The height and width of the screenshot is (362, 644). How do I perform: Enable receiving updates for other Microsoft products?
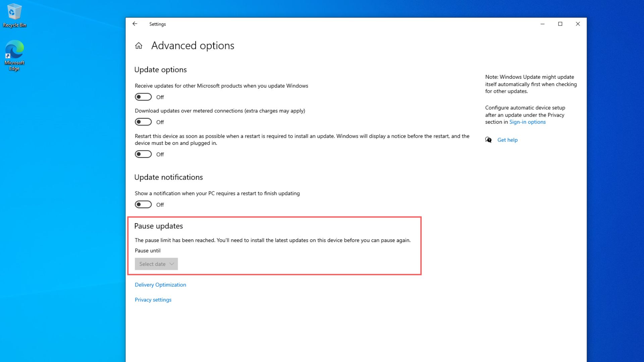[x=143, y=97]
